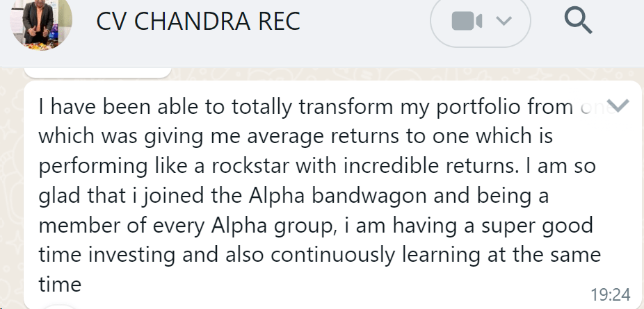Image resolution: width=644 pixels, height=309 pixels.
Task: Open the message options chevron on the bubble
Action: [x=618, y=106]
